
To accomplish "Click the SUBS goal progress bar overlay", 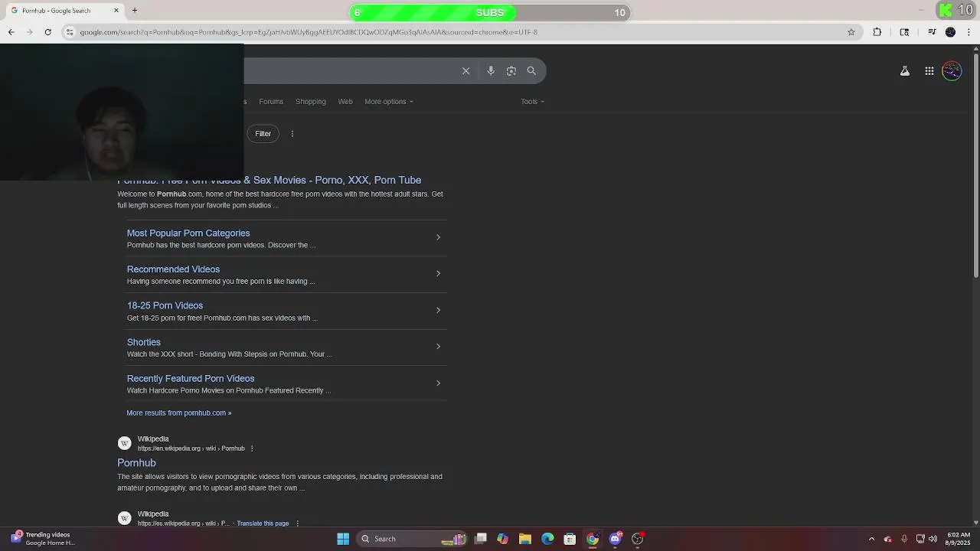I will 490,12.
